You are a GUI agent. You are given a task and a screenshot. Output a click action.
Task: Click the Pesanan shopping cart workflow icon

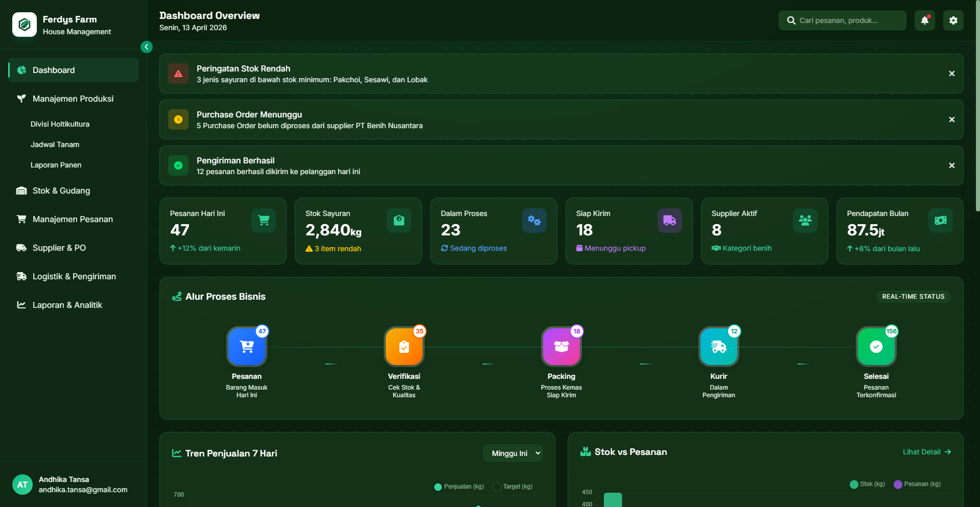pos(247,347)
